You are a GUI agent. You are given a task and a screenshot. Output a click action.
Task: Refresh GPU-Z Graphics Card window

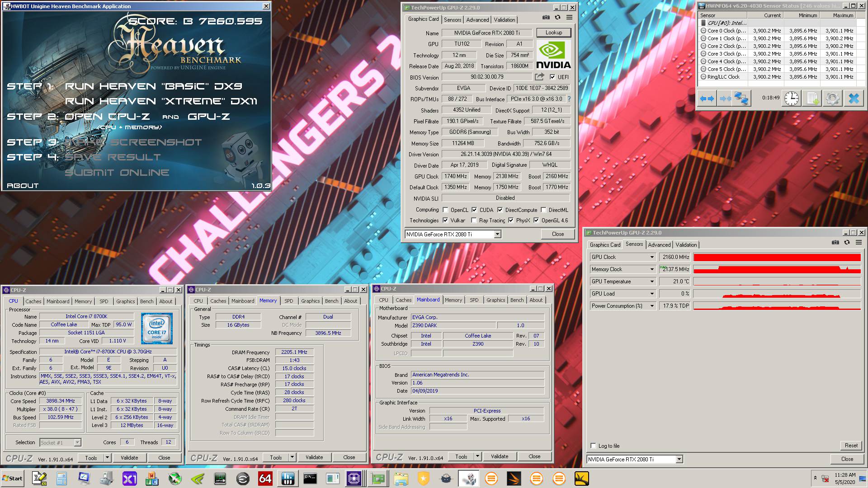(557, 18)
